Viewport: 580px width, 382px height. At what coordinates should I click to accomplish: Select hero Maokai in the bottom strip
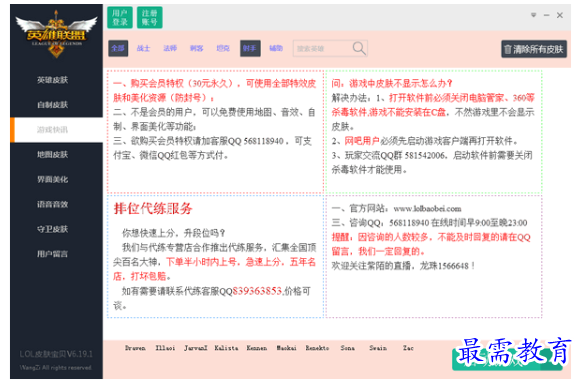click(x=286, y=348)
